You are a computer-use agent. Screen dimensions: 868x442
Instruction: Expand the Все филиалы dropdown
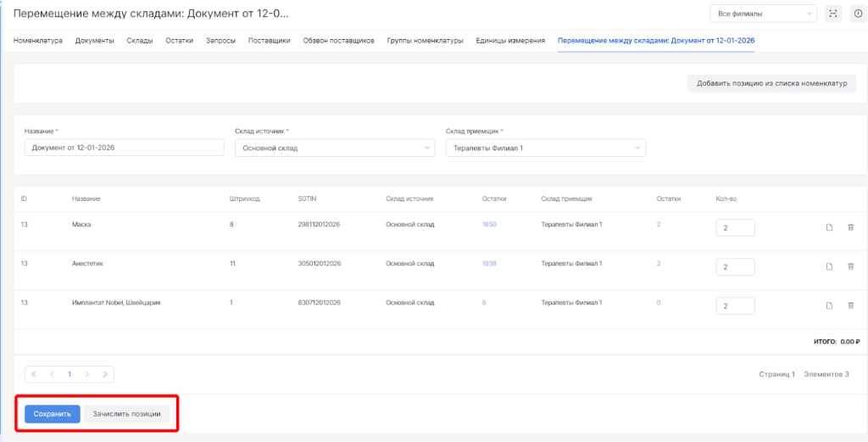click(x=763, y=14)
